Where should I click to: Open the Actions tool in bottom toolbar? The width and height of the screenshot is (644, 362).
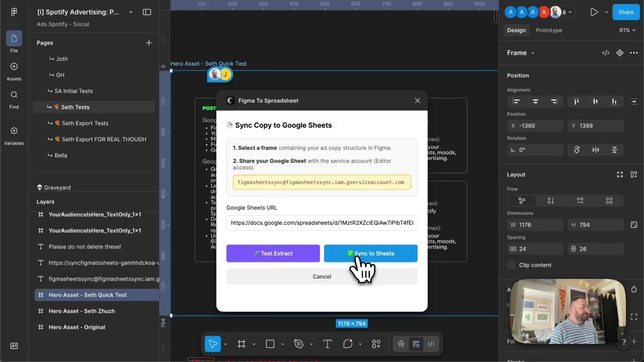pyautogui.click(x=376, y=344)
